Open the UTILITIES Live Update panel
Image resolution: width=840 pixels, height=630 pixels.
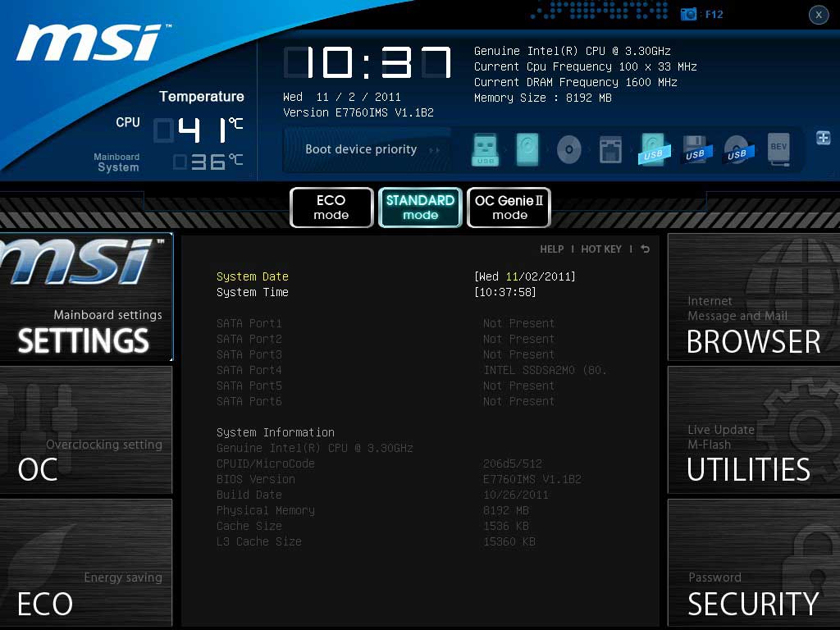(754, 430)
